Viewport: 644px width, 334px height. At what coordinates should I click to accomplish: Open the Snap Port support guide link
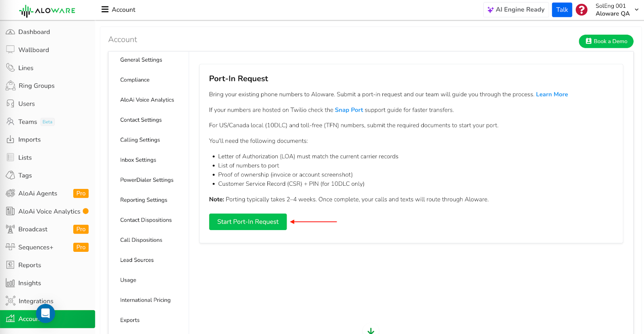click(x=349, y=110)
